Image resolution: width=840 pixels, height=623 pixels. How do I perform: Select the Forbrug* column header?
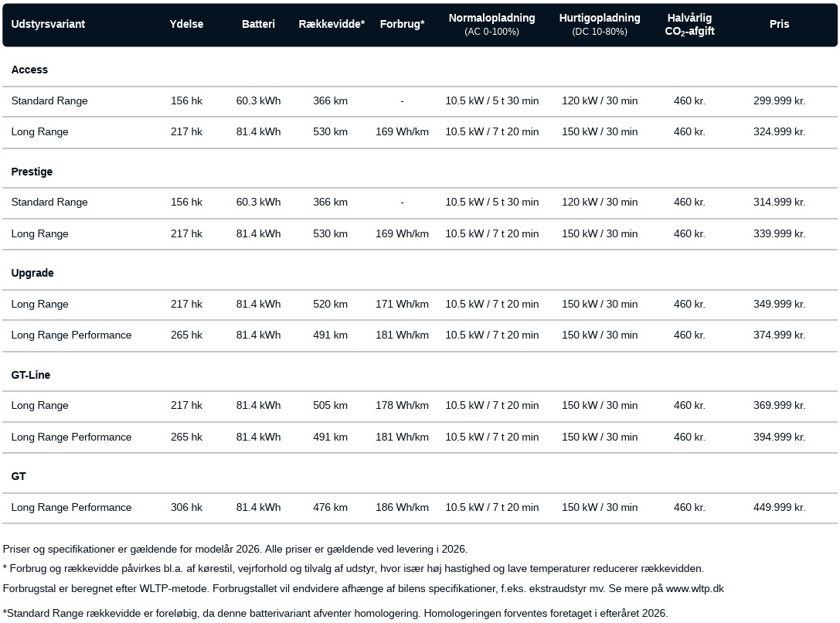(402, 24)
